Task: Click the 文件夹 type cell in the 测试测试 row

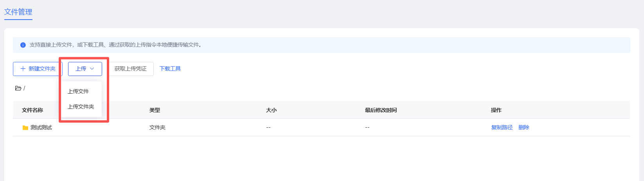Action: tap(157, 127)
